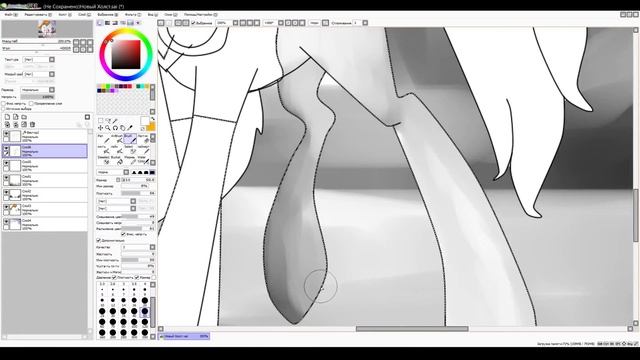
Task: Open the layer Эффект dropdown
Action: pos(39,74)
